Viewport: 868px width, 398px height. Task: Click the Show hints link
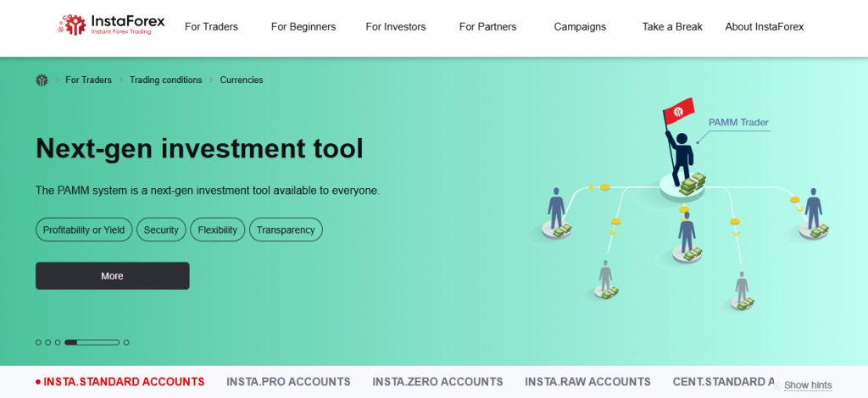coord(807,385)
